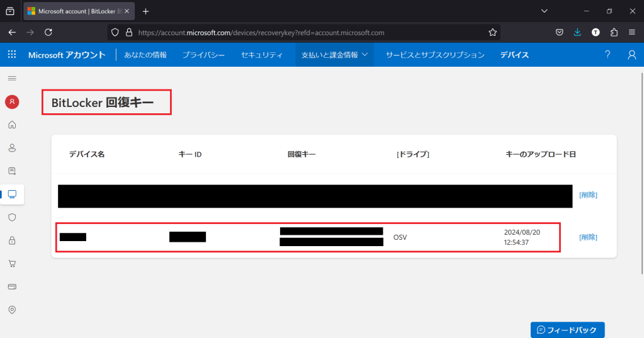The height and width of the screenshot is (338, 644).
Task: Click the help question mark icon
Action: coord(607,55)
